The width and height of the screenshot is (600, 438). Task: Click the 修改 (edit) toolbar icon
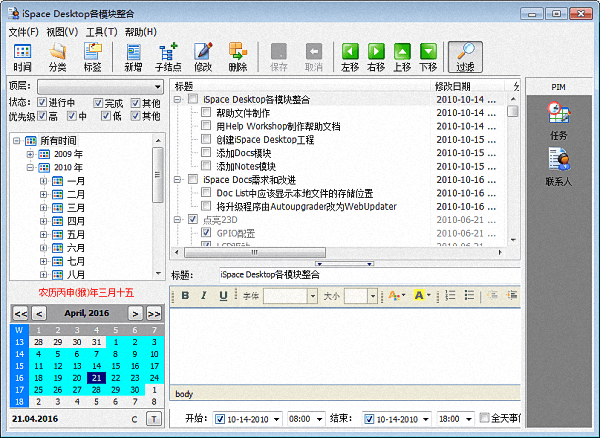[x=203, y=57]
